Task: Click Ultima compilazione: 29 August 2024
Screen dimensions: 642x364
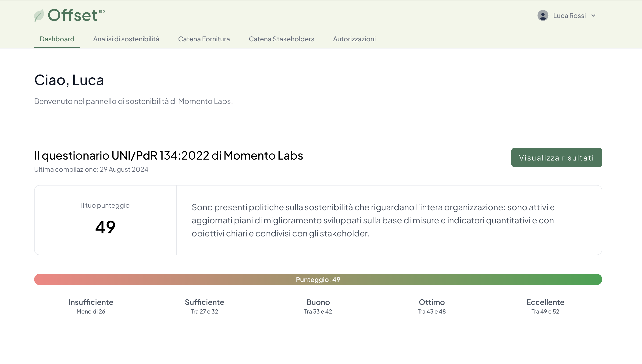Action: (x=91, y=169)
